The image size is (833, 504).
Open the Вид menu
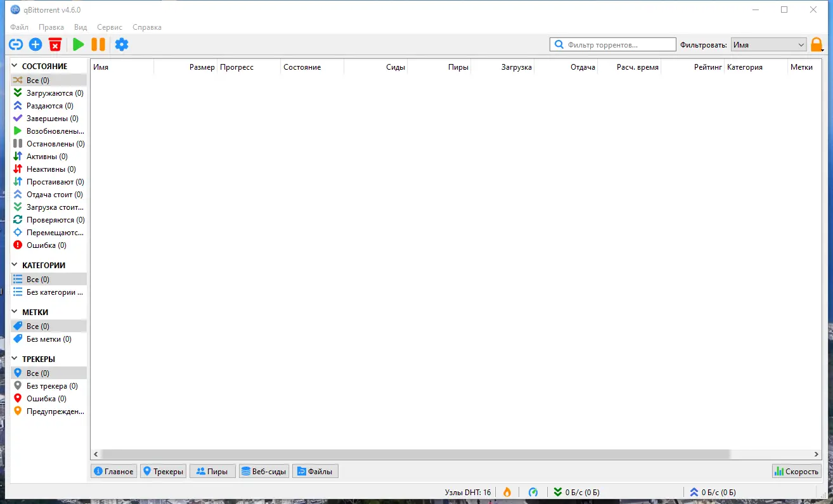81,27
